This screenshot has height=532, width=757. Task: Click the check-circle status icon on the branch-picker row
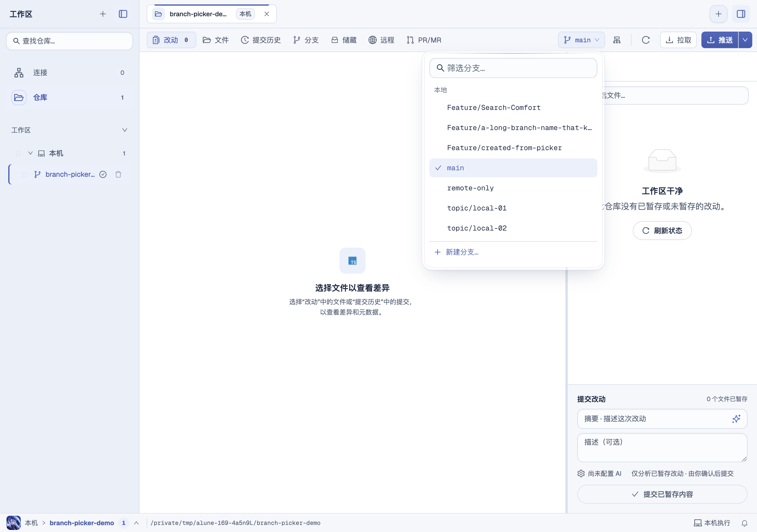(x=103, y=174)
